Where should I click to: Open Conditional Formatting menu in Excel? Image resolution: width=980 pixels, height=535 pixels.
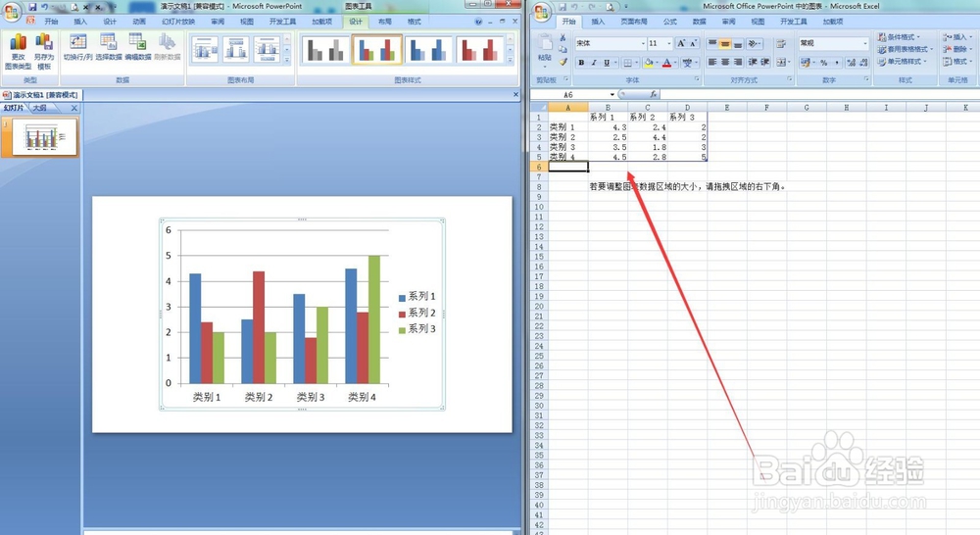899,37
